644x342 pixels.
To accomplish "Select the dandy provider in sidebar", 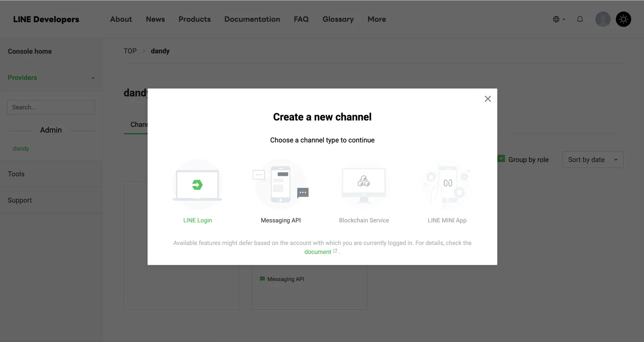I will pos(21,148).
